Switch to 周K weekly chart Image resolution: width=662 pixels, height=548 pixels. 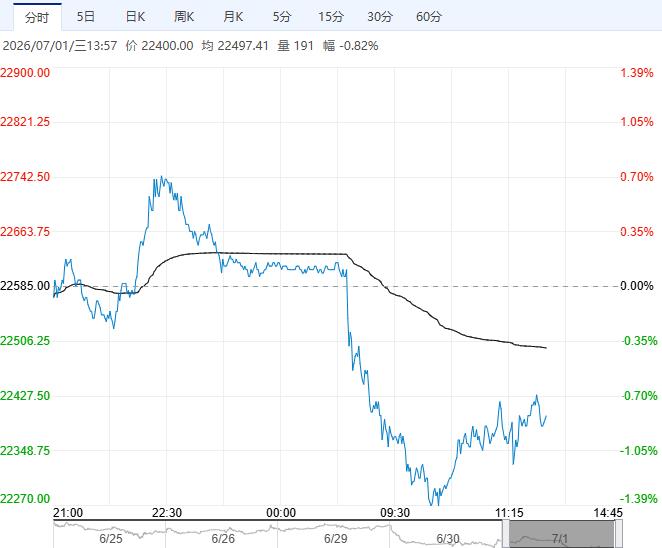(184, 17)
